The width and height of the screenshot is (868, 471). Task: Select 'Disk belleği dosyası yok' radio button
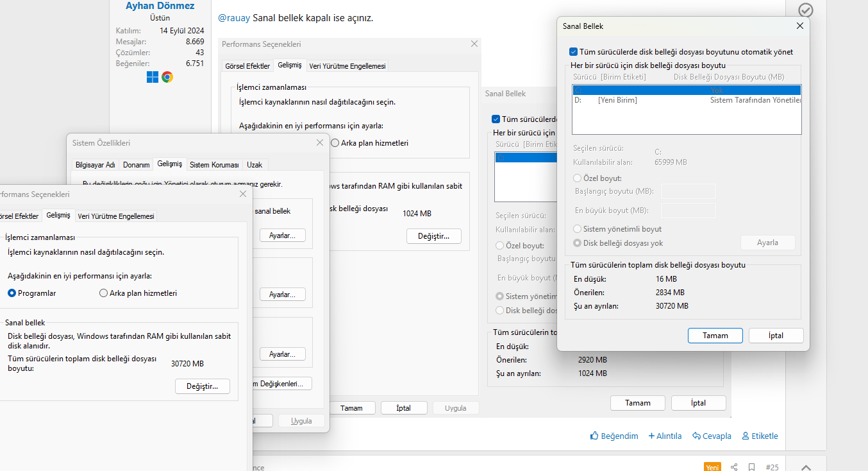coord(578,243)
